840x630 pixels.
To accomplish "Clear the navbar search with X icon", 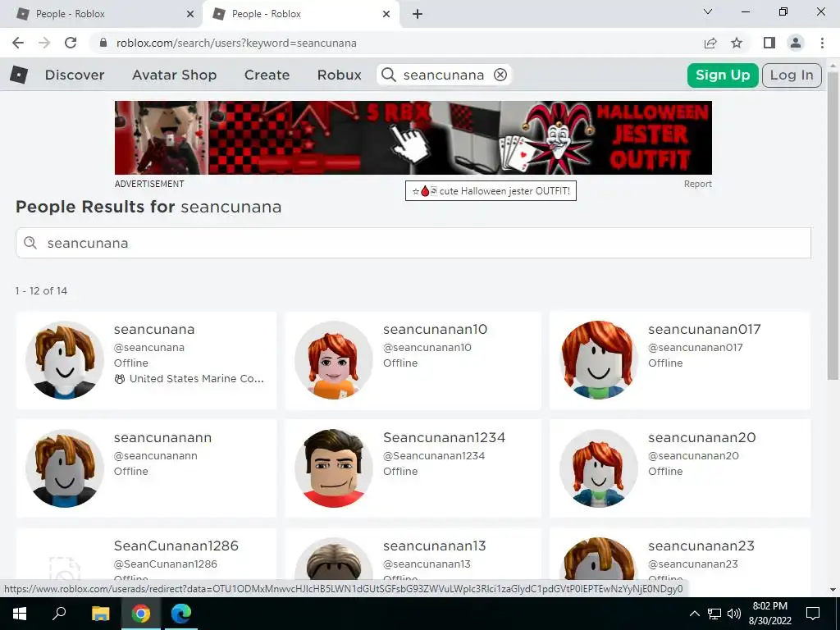I will [x=500, y=75].
